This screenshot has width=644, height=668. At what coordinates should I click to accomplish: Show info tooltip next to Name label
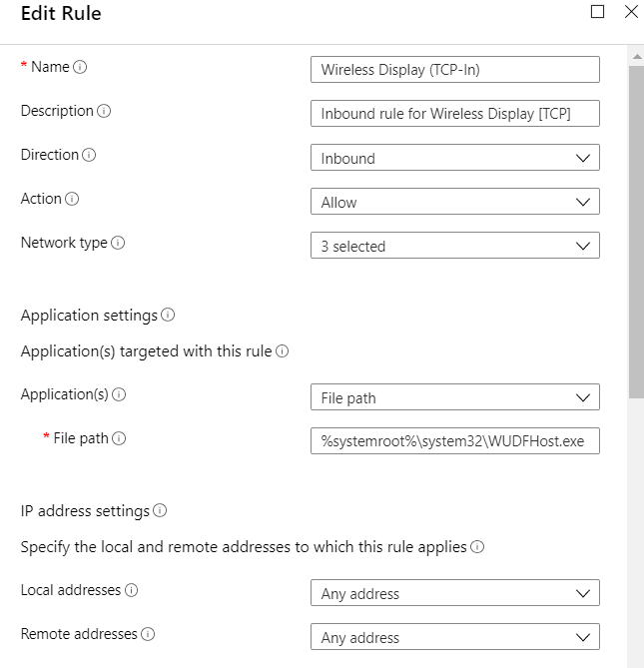[80, 67]
